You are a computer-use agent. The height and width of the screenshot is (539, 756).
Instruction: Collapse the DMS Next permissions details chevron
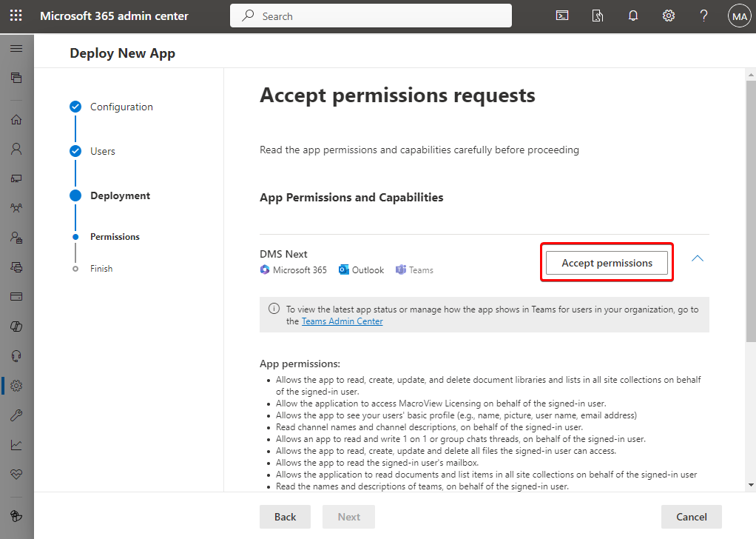tap(696, 258)
